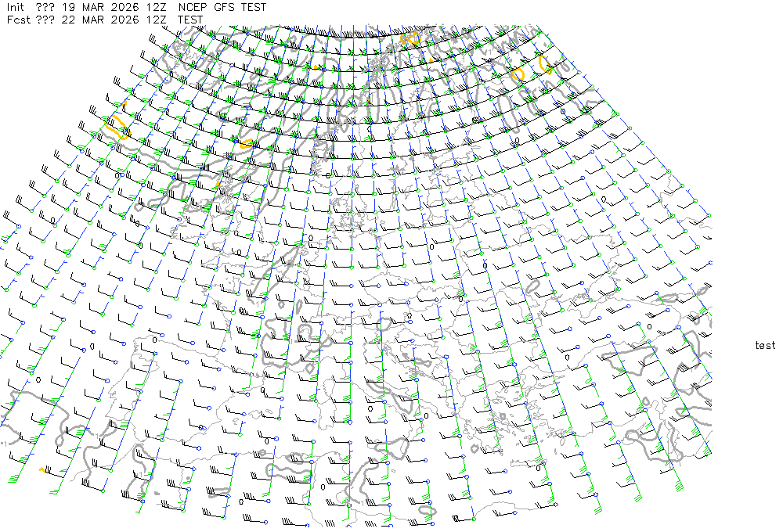The image size is (783, 532).
Task: Click the "???" placeholder on Fcst line
Action: [x=45, y=20]
